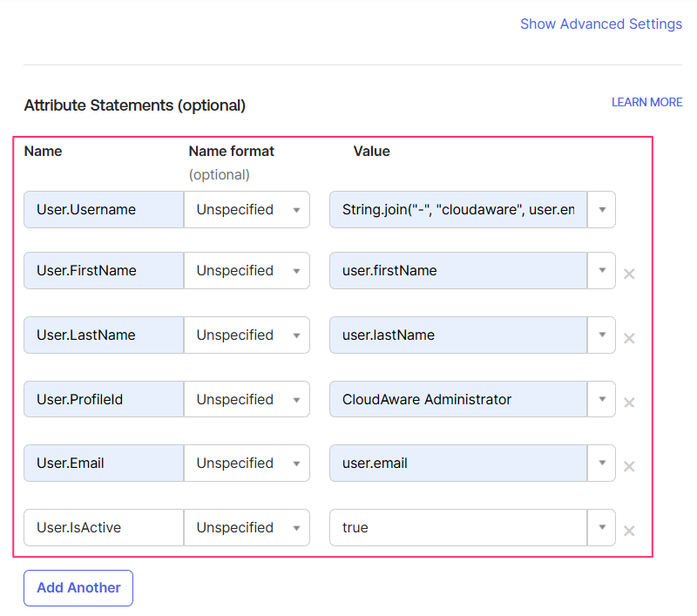Open the value dropdown arrow beside true
The width and height of the screenshot is (697, 616).
[x=602, y=527]
